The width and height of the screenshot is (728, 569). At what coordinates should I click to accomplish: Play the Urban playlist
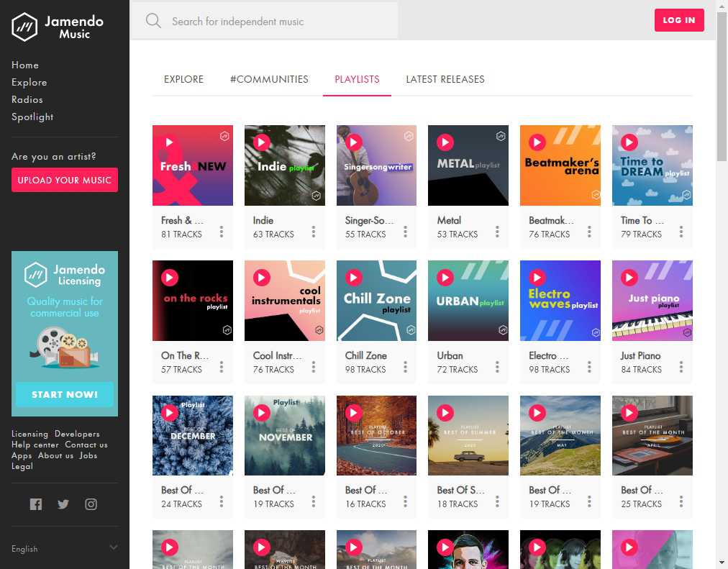click(x=445, y=278)
